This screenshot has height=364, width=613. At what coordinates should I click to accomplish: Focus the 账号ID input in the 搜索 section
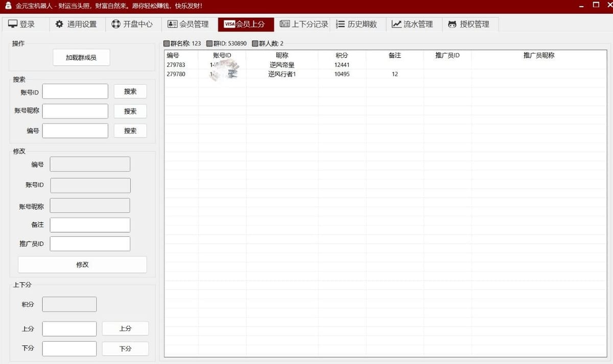click(75, 91)
